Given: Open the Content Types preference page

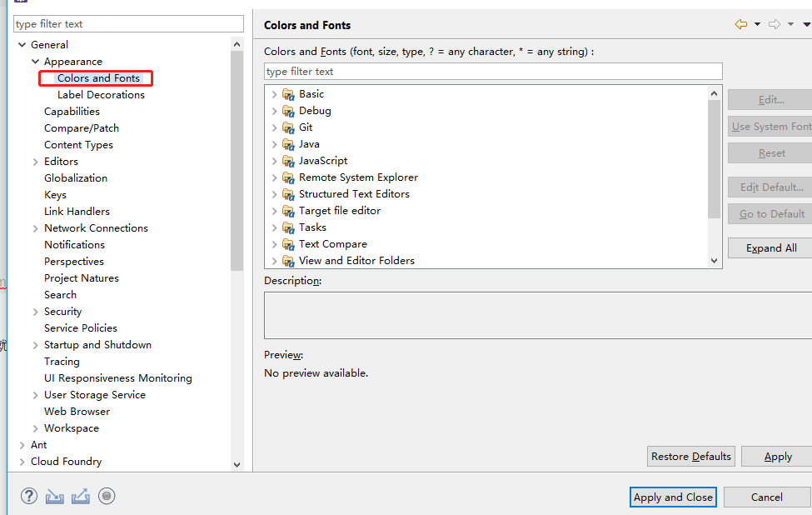Looking at the screenshot, I should point(78,145).
